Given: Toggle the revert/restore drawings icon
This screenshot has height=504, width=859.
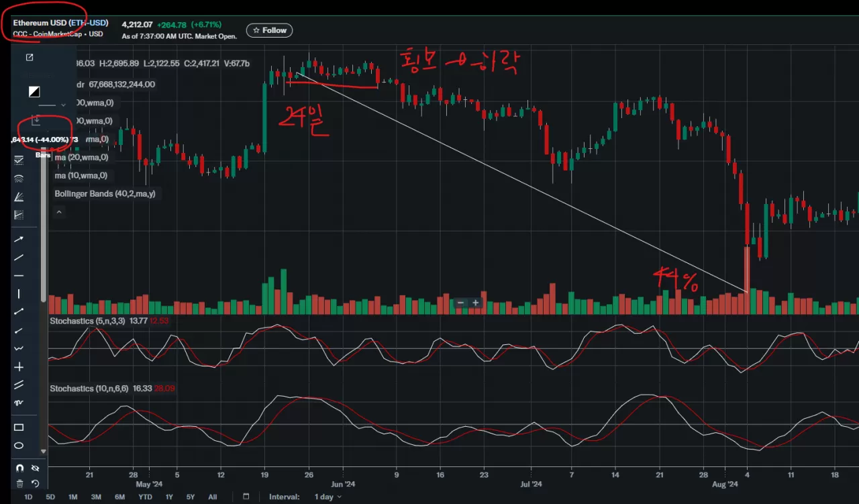Looking at the screenshot, I should [35, 483].
